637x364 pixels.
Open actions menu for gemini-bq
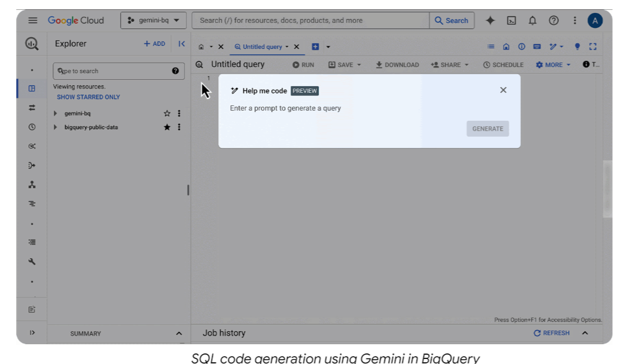click(x=178, y=114)
